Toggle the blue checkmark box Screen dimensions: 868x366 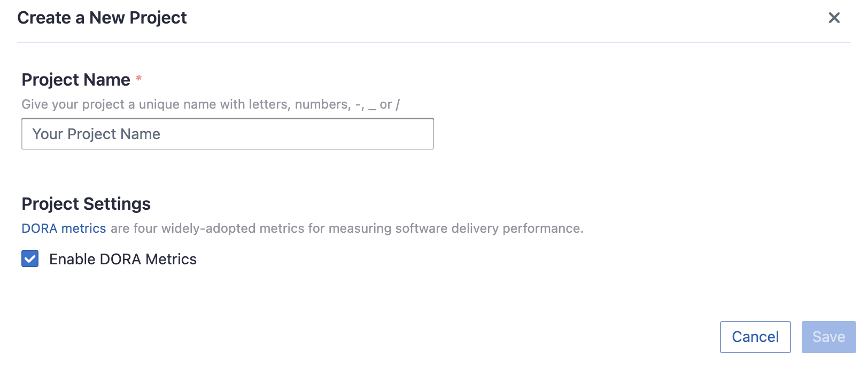[x=30, y=259]
